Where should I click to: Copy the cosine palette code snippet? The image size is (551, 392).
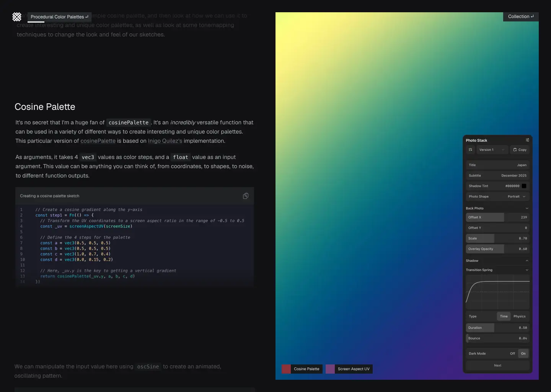[246, 196]
